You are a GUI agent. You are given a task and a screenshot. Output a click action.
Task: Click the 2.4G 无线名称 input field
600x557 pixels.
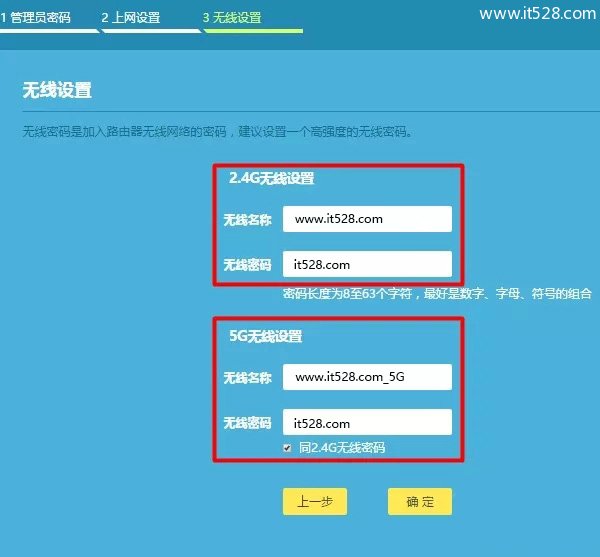(367, 219)
